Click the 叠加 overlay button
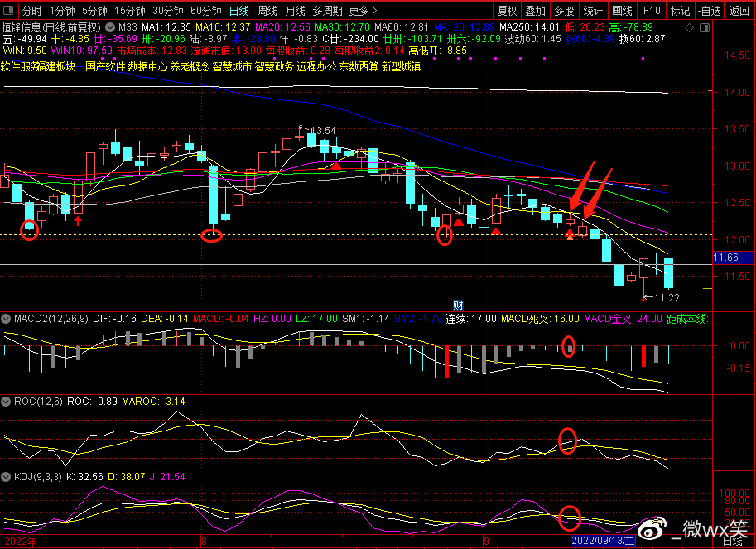 (536, 11)
